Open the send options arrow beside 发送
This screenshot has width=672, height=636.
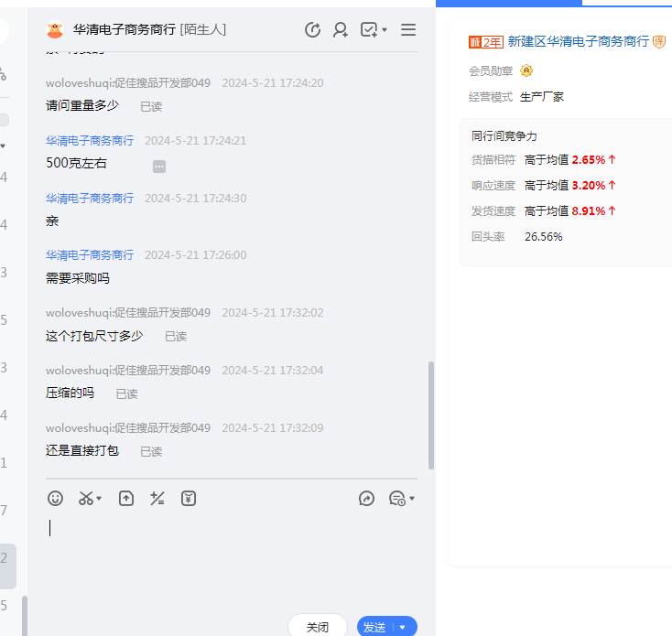pos(403,627)
